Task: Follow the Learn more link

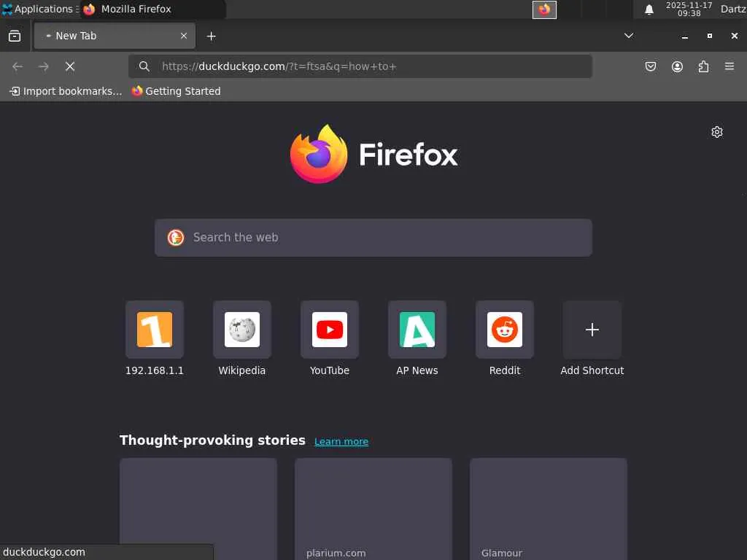Action: (341, 441)
